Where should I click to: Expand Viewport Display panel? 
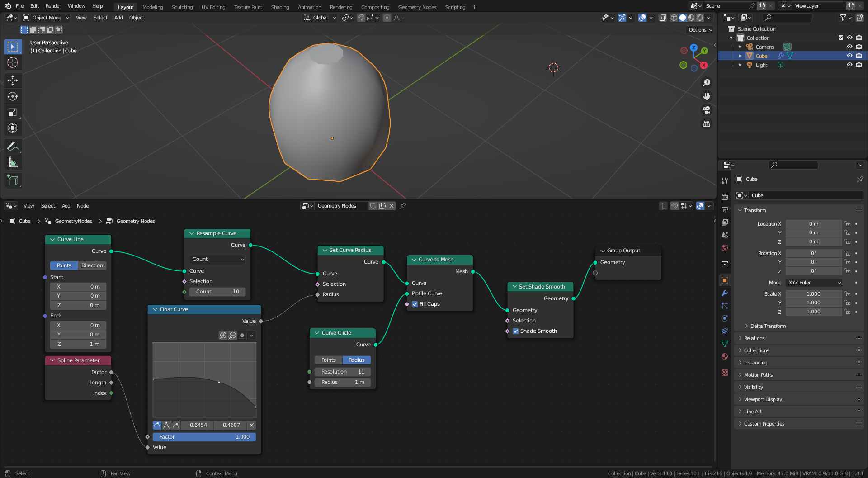tap(763, 399)
